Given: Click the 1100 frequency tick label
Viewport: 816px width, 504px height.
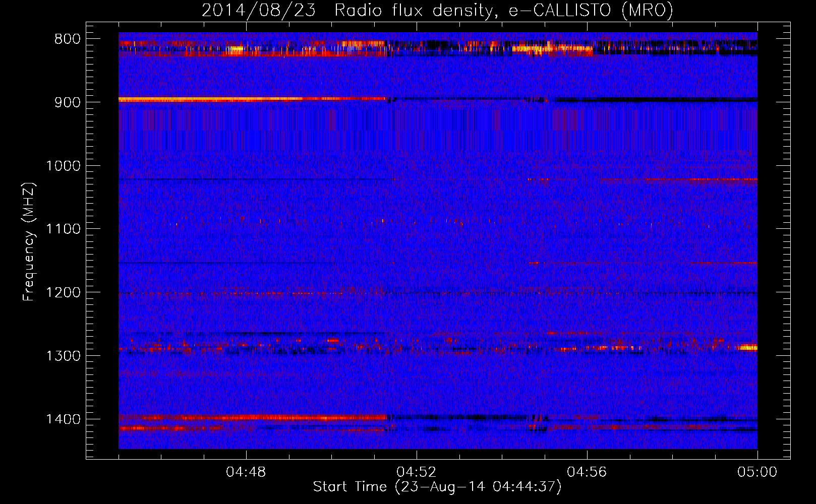Looking at the screenshot, I should pyautogui.click(x=64, y=229).
